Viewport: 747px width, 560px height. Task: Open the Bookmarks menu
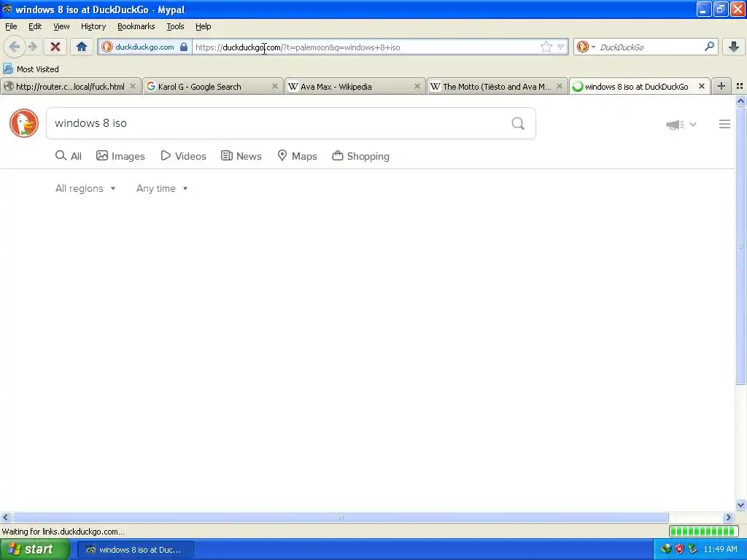pyautogui.click(x=136, y=26)
